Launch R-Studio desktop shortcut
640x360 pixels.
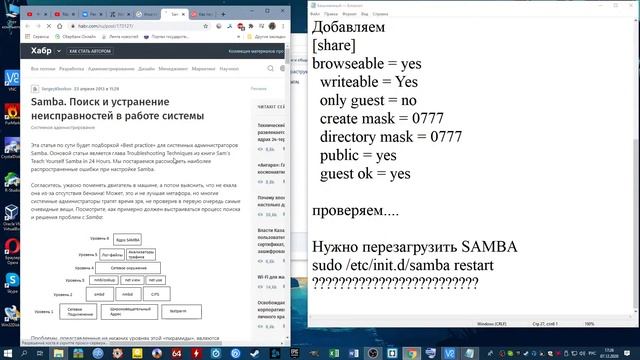coord(12,182)
